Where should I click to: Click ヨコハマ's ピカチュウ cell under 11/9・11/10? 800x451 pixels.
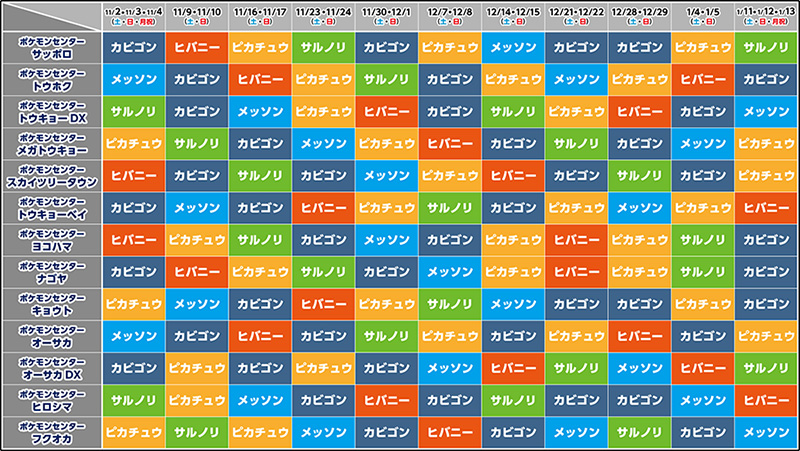click(x=197, y=240)
